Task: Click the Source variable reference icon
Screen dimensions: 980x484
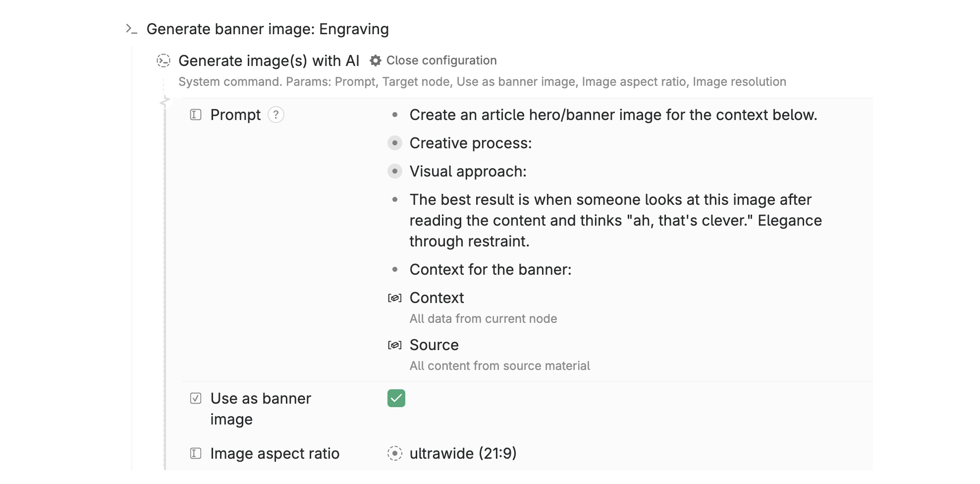Action: pyautogui.click(x=394, y=345)
